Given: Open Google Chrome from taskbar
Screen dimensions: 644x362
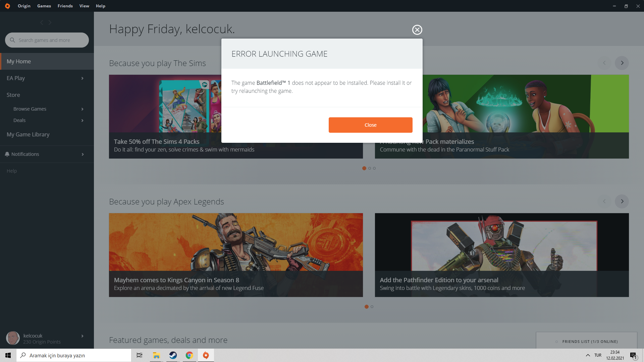Looking at the screenshot, I should (190, 355).
